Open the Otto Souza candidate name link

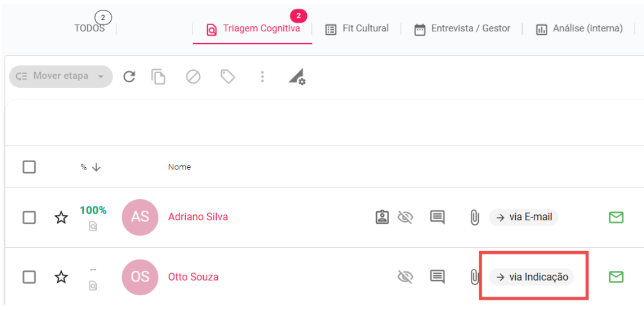(x=193, y=277)
